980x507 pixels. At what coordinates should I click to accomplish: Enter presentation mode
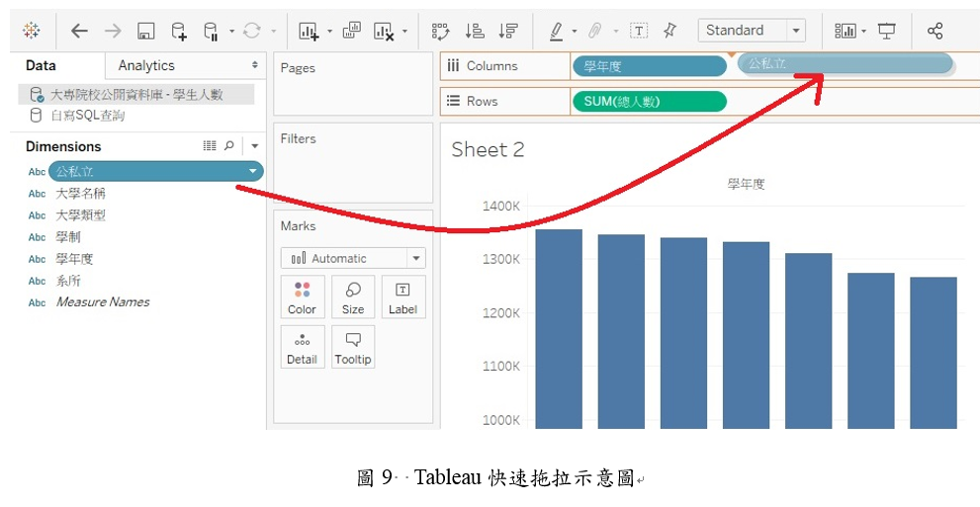(886, 31)
